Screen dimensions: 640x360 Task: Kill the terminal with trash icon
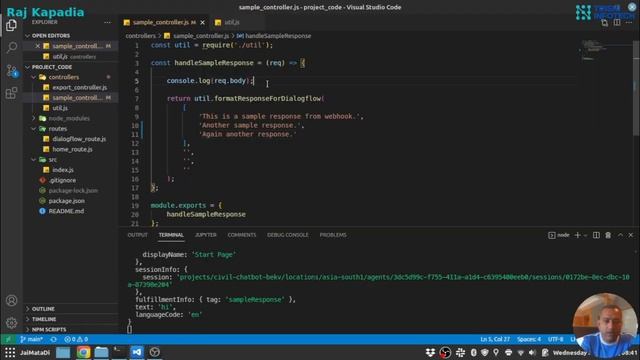pyautogui.click(x=608, y=235)
